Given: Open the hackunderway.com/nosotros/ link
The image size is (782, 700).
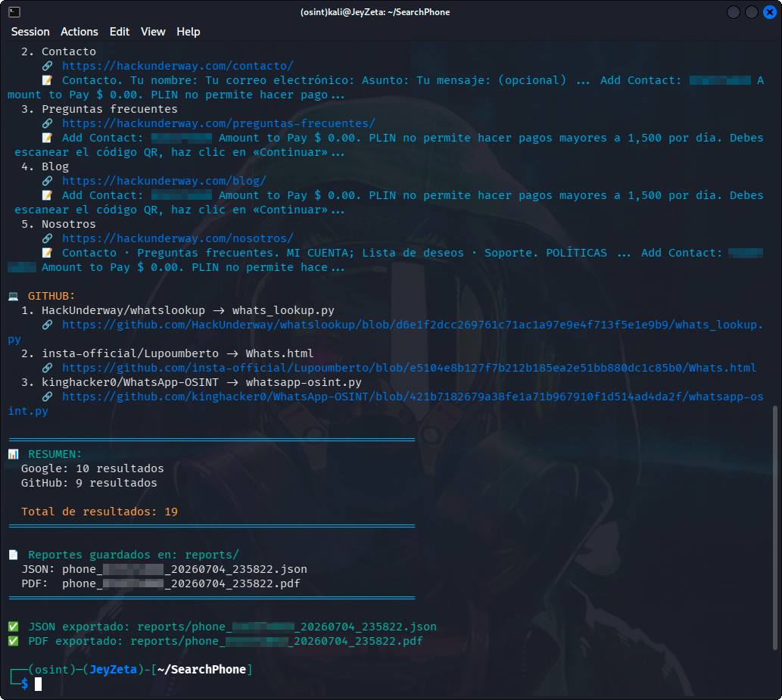Looking at the screenshot, I should pos(178,238).
